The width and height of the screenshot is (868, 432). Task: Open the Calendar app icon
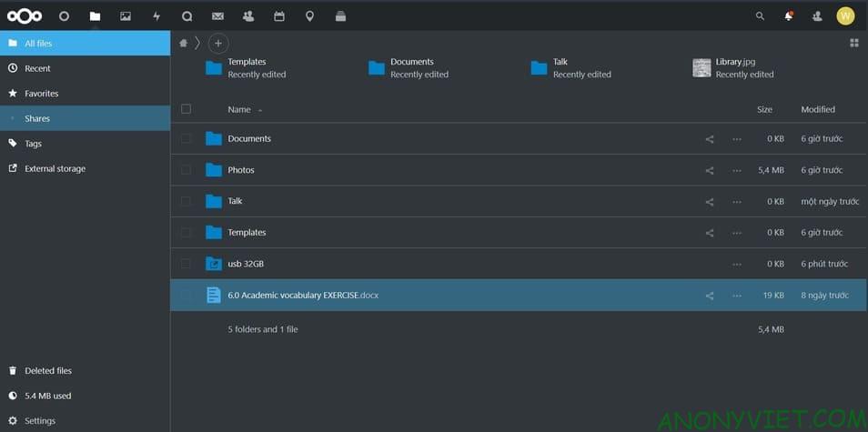pos(279,16)
